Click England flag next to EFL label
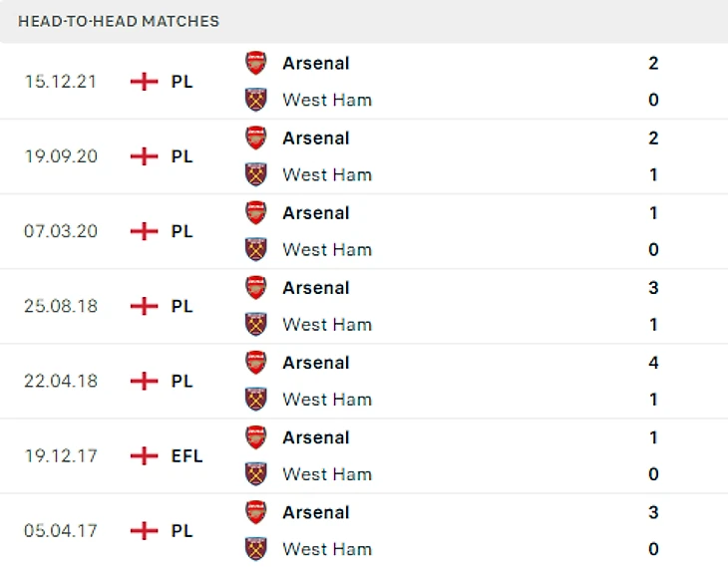This screenshot has height=567, width=728. point(145,455)
